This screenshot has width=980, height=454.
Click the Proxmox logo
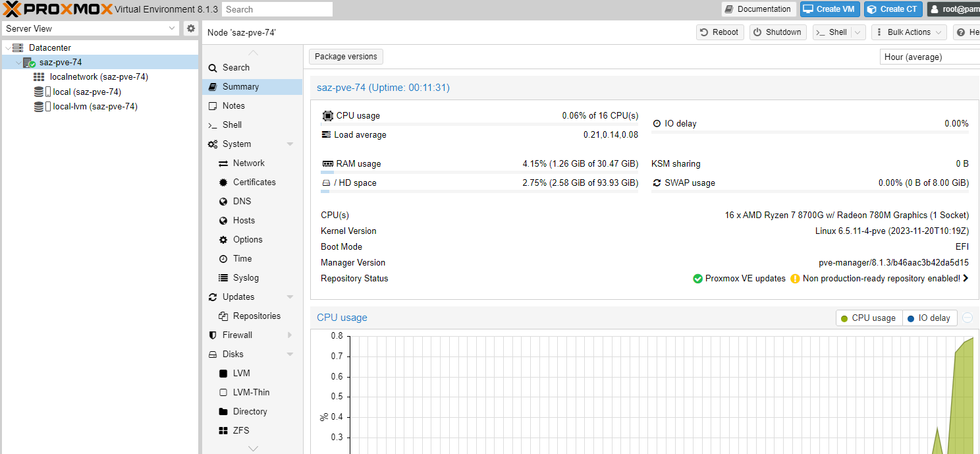57,9
